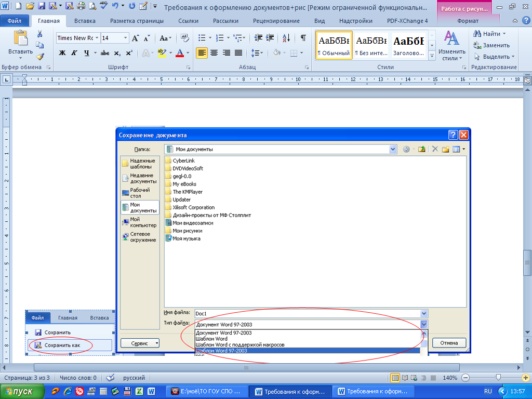The image size is (532, 399).
Task: Toggle underline formatting (Ч)
Action: tap(87, 53)
